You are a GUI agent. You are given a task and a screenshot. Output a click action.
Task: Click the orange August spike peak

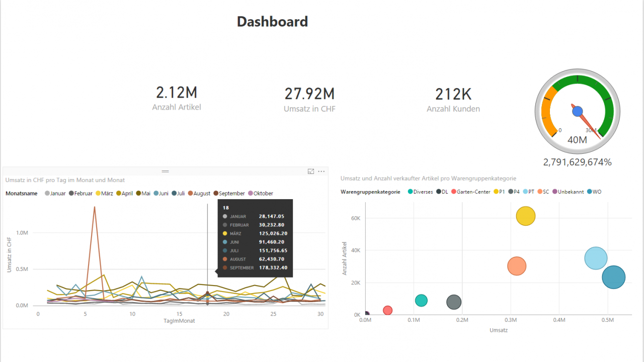(x=94, y=207)
